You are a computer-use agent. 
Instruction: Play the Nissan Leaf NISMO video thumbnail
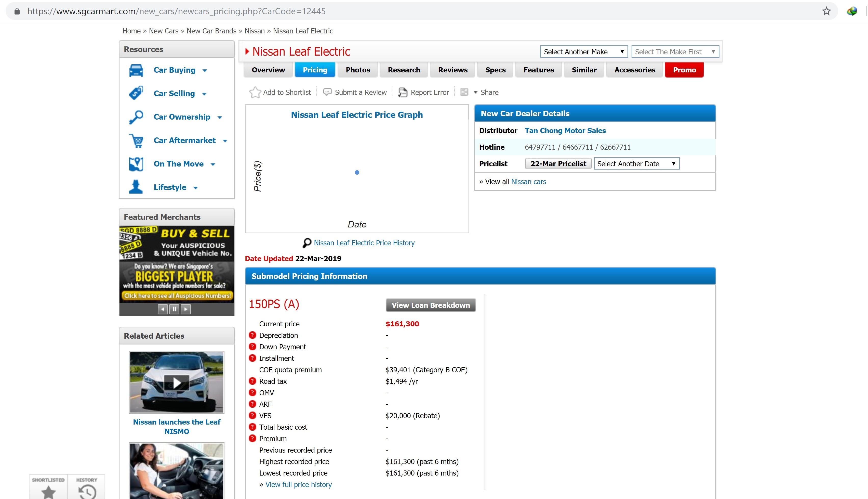point(176,382)
